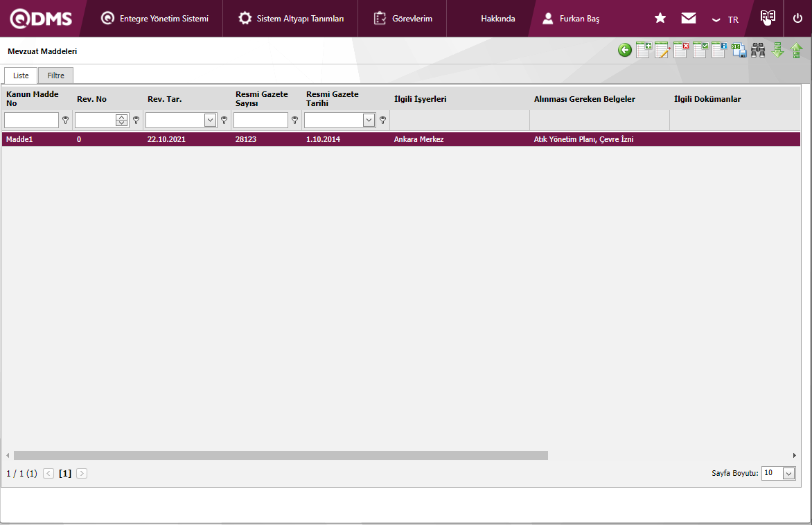Viewport: 812px width, 525px height.
Task: Switch to the Liste tab
Action: tap(21, 75)
